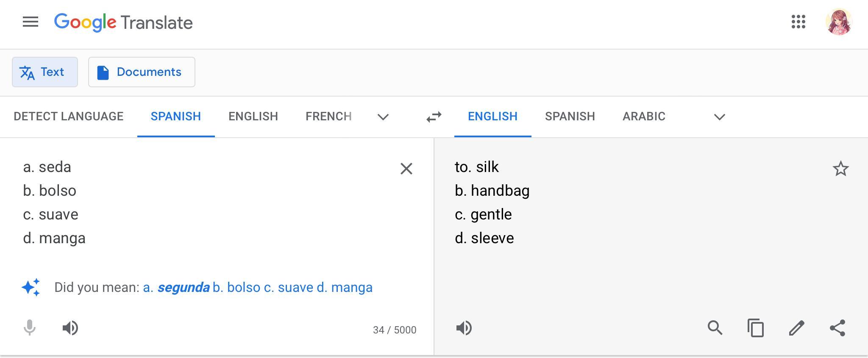The height and width of the screenshot is (358, 868).
Task: Listen to the English translation
Action: click(x=464, y=328)
